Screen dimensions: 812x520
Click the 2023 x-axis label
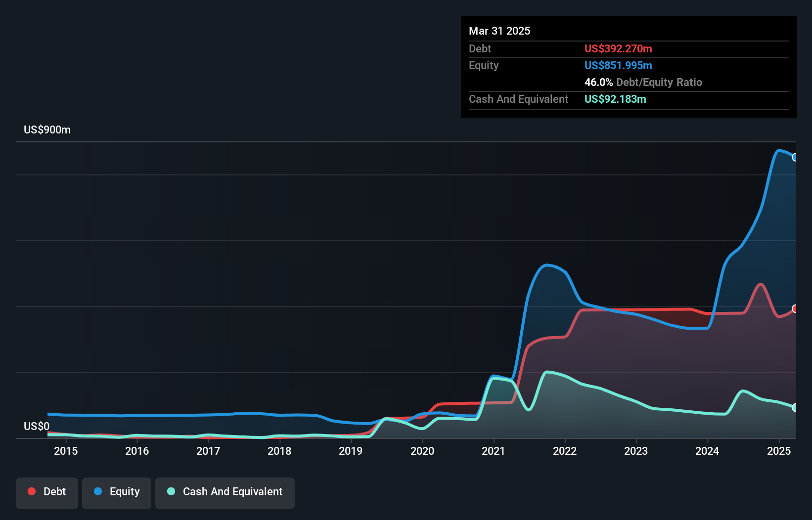point(636,451)
